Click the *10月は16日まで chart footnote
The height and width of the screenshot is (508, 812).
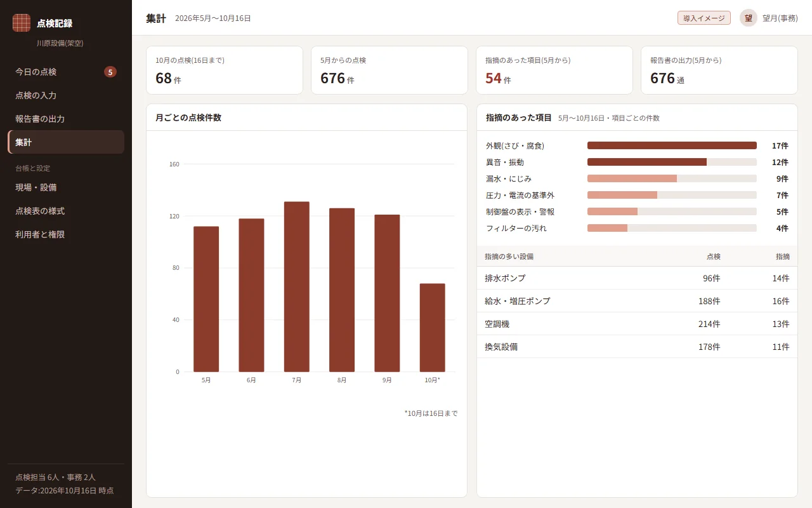[x=431, y=413]
